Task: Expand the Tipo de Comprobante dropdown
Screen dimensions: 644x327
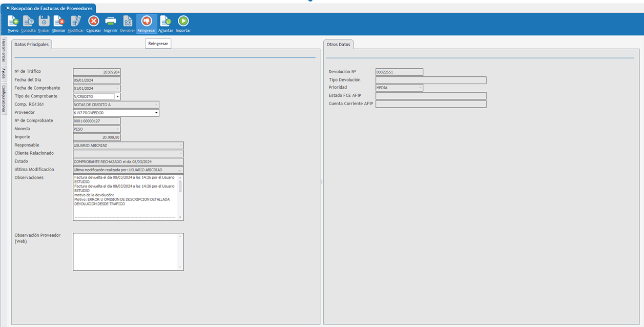Action: (x=117, y=96)
